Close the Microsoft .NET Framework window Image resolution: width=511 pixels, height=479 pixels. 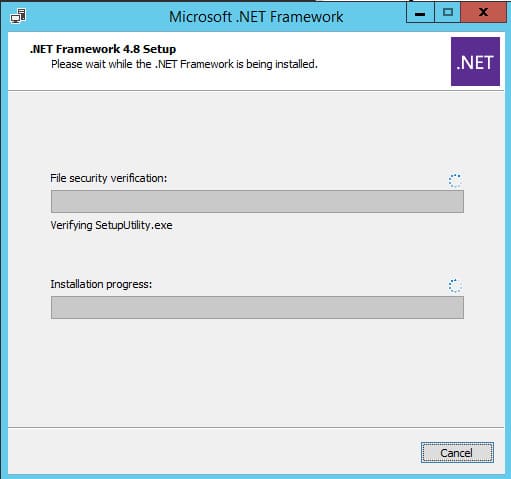click(x=483, y=13)
